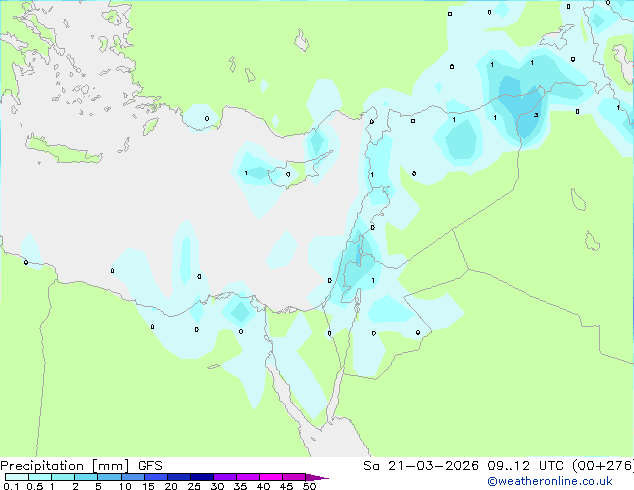Screen dimensions: 634x490
Task: Click the '50' legend scale label
Action: pos(310,486)
